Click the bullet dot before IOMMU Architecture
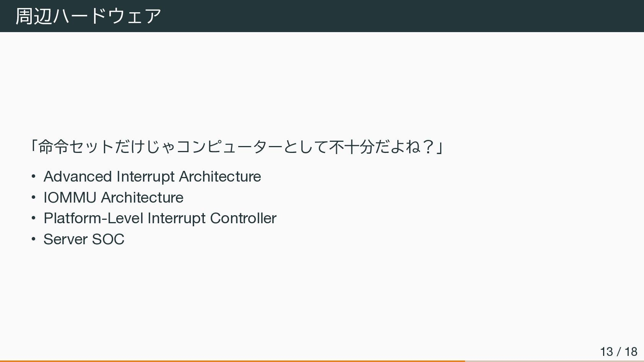Screen dimensions: 644x362 pyautogui.click(x=34, y=198)
